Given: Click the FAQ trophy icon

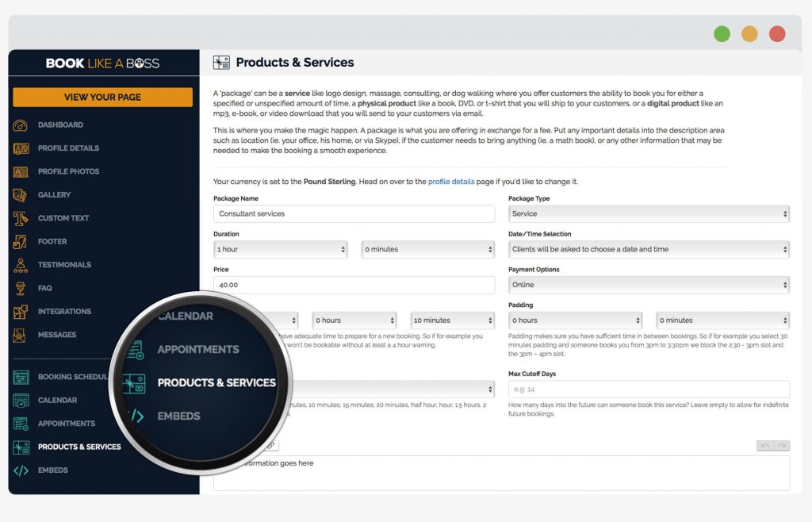Looking at the screenshot, I should pos(21,288).
